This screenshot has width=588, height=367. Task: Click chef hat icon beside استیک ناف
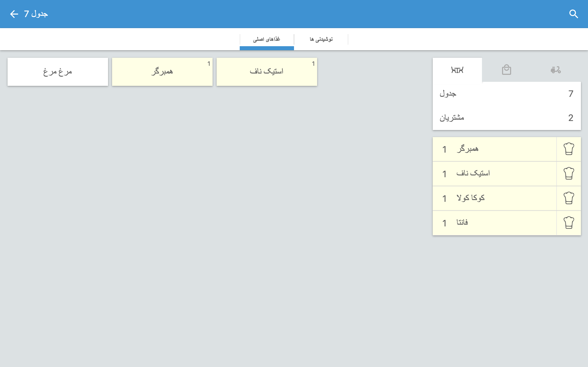tap(569, 174)
